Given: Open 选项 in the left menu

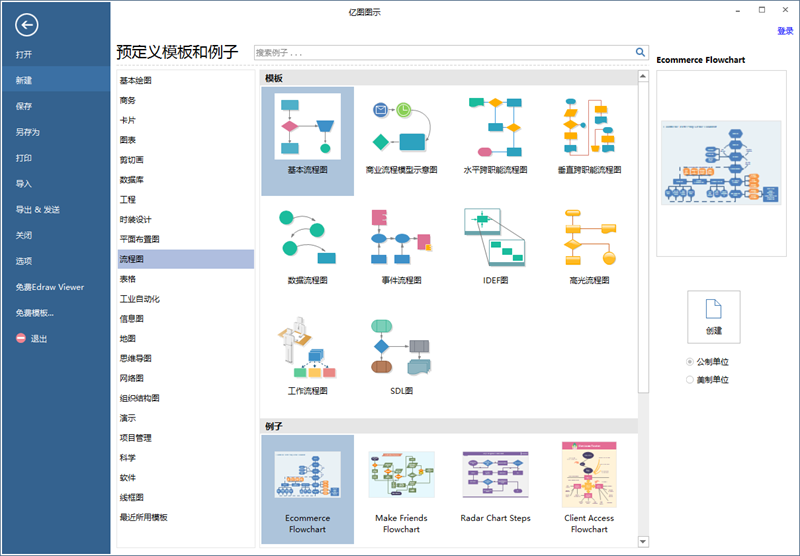Looking at the screenshot, I should pos(24,261).
